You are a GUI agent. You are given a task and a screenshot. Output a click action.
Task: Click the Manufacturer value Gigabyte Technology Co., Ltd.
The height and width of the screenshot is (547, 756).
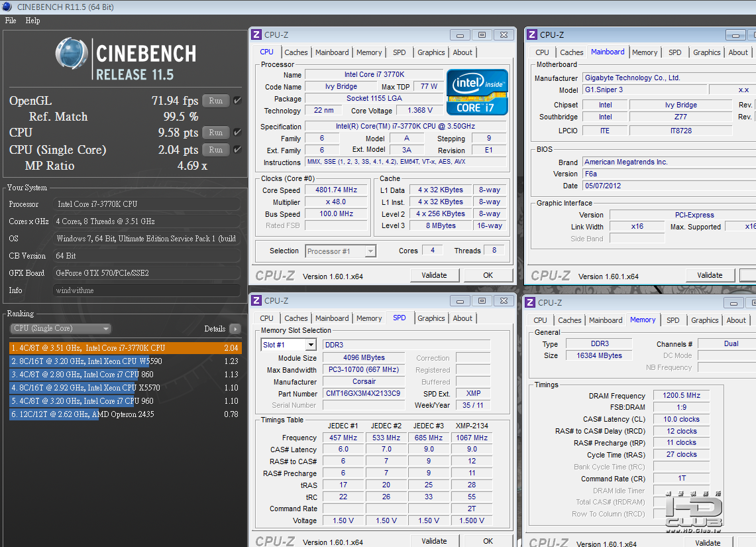point(670,78)
